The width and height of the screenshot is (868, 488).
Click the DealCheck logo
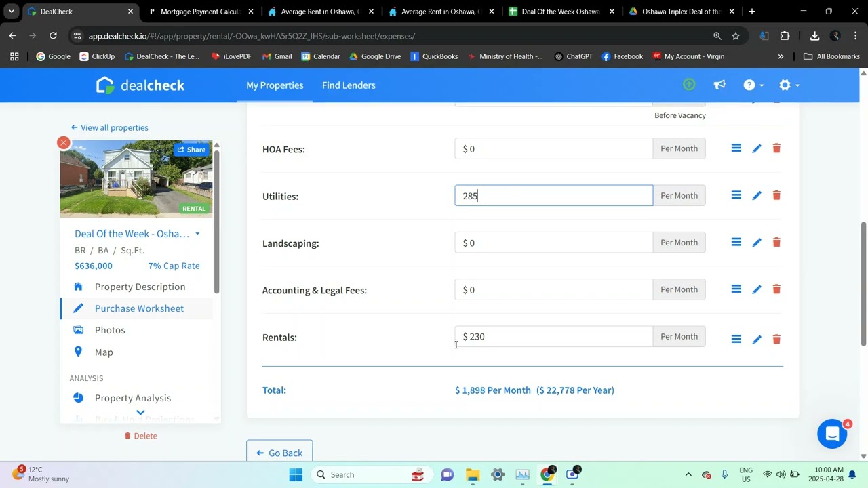(x=140, y=85)
